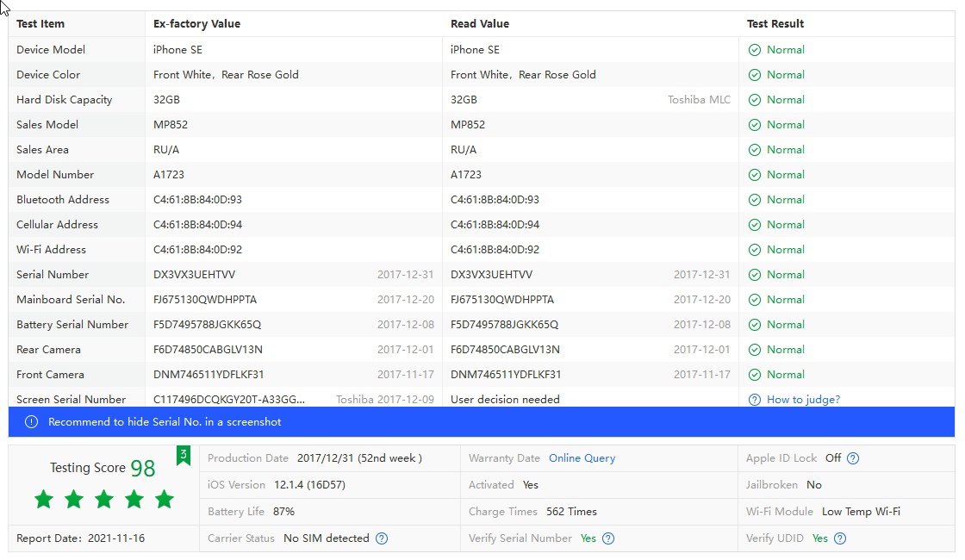Viewport: 965px width, 560px height.
Task: Select the Report Date 2021-11-16
Action: point(116,538)
